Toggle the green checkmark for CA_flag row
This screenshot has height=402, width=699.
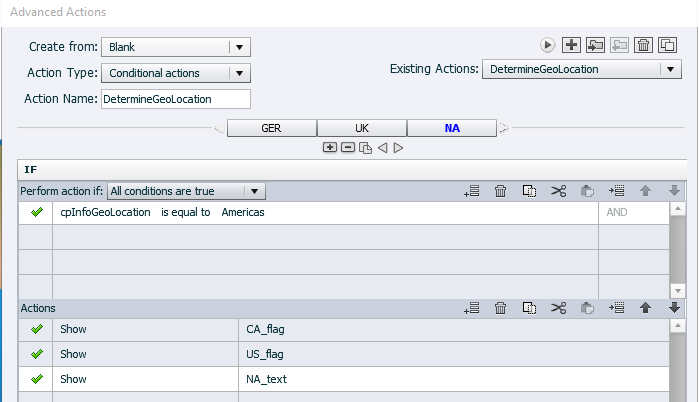[x=37, y=327]
